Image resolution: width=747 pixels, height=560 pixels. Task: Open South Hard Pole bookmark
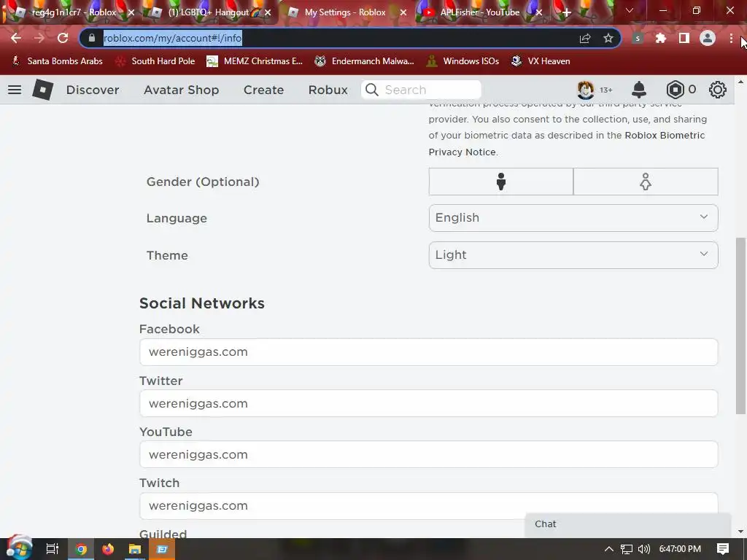pyautogui.click(x=155, y=61)
